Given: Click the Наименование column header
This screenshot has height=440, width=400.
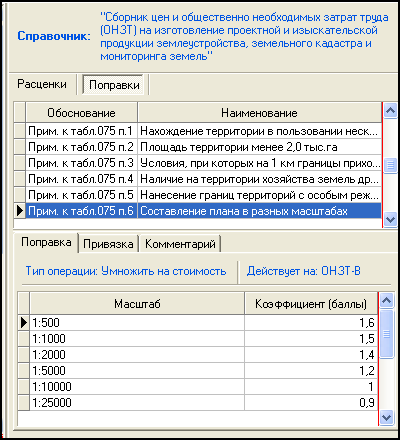Looking at the screenshot, I should point(259,113).
